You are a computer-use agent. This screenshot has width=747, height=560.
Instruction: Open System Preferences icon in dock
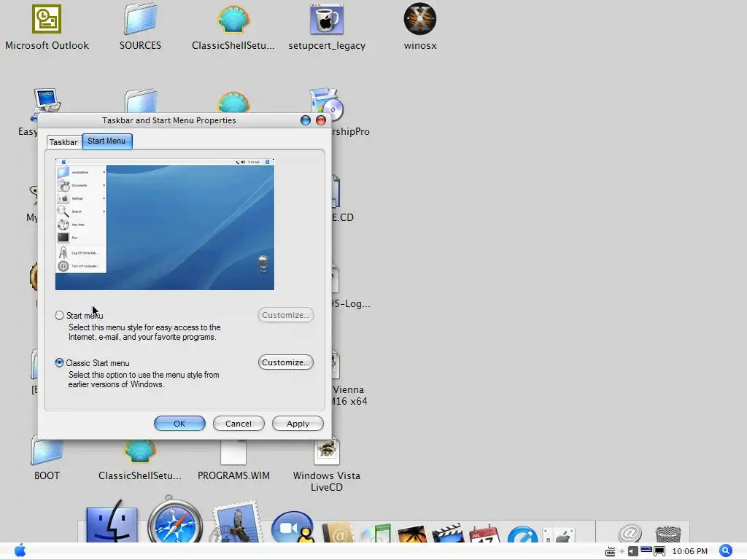560,535
